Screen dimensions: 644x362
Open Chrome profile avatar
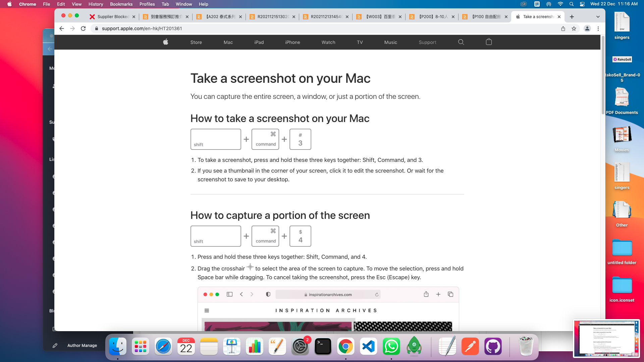click(x=587, y=28)
